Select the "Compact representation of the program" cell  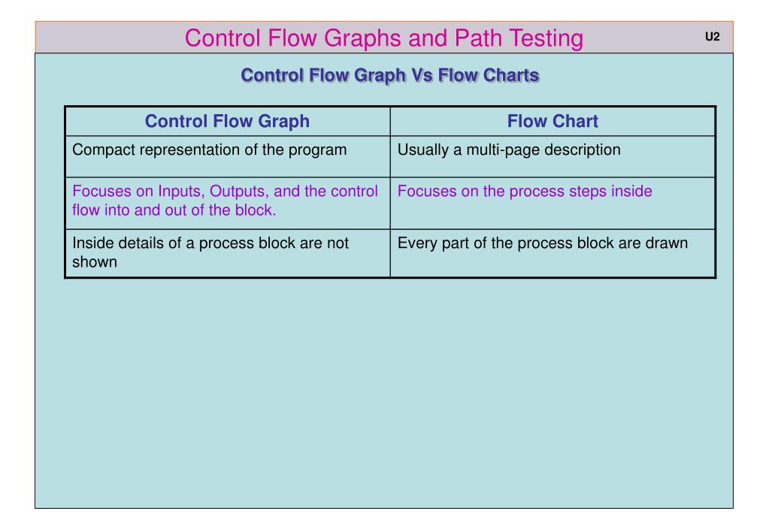(209, 150)
